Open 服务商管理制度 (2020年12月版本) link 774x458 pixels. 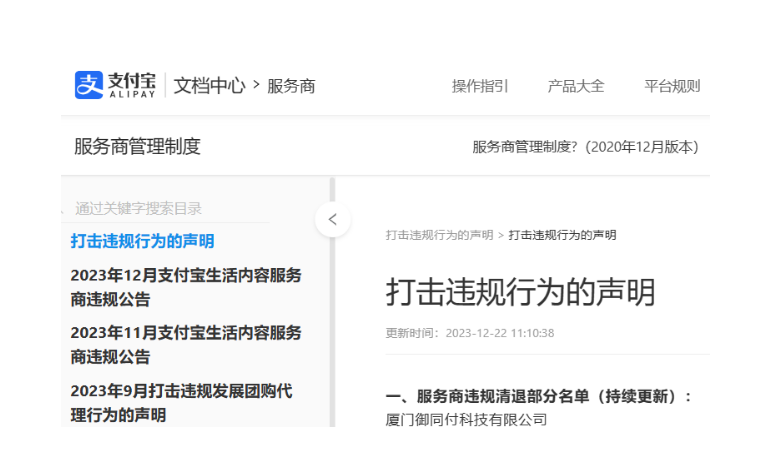point(585,147)
